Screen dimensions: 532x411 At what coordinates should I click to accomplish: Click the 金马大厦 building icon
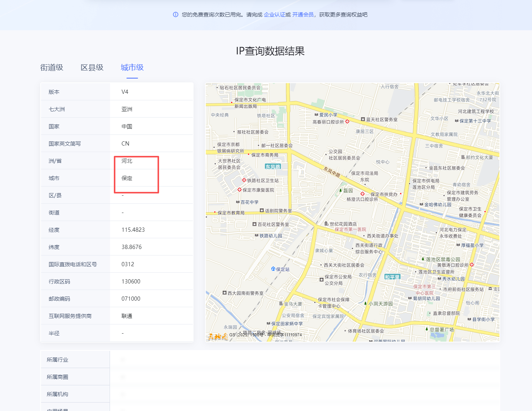coord(281,303)
